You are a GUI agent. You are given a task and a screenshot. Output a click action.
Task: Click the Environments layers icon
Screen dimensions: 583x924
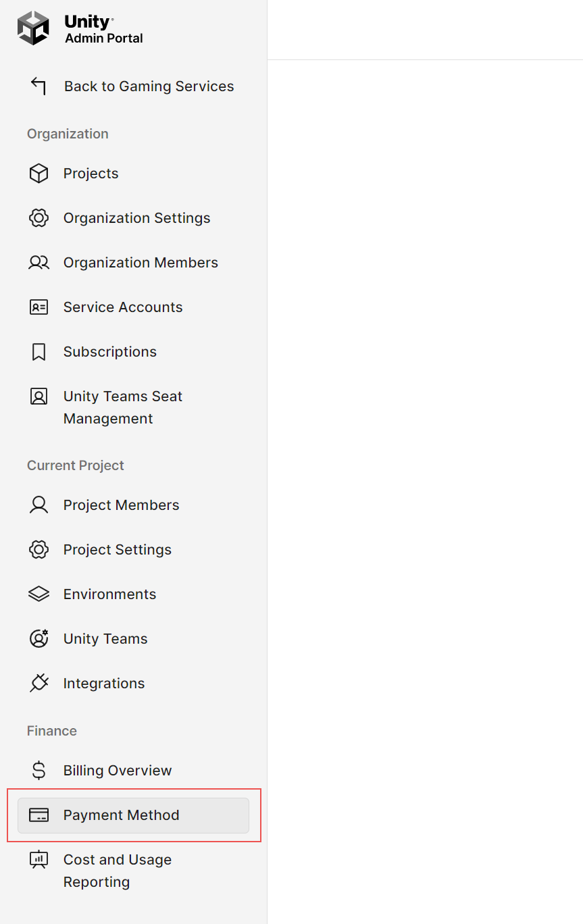39,594
